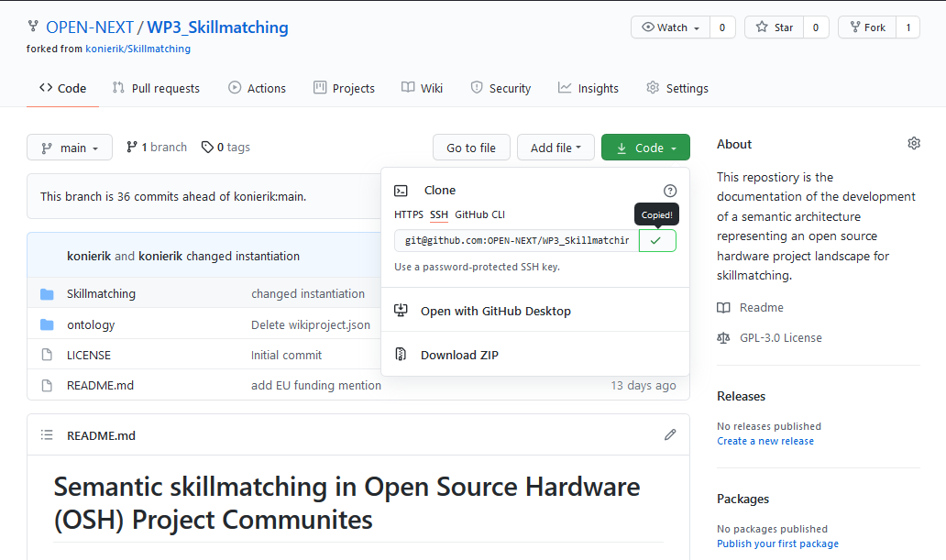
Task: Star this repository
Action: pyautogui.click(x=774, y=27)
